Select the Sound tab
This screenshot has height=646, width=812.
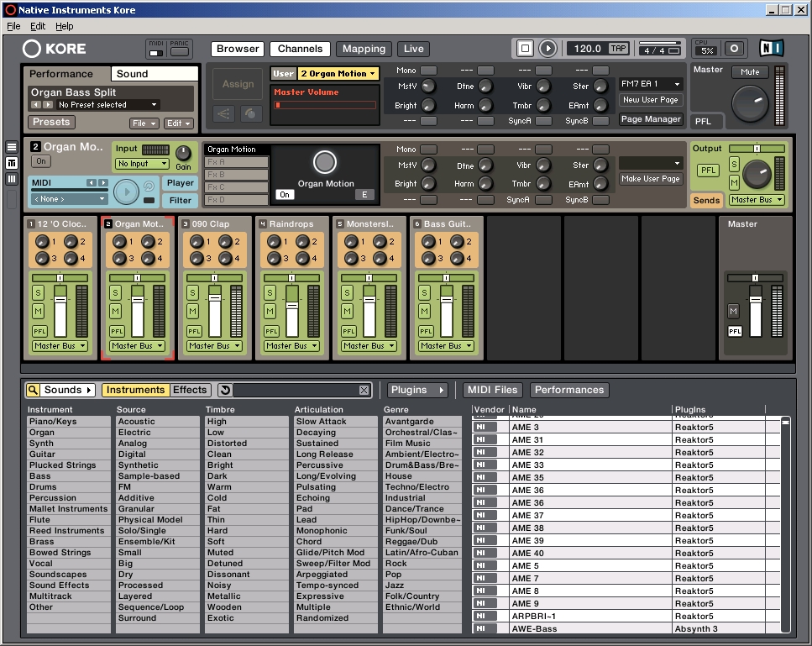coord(154,74)
